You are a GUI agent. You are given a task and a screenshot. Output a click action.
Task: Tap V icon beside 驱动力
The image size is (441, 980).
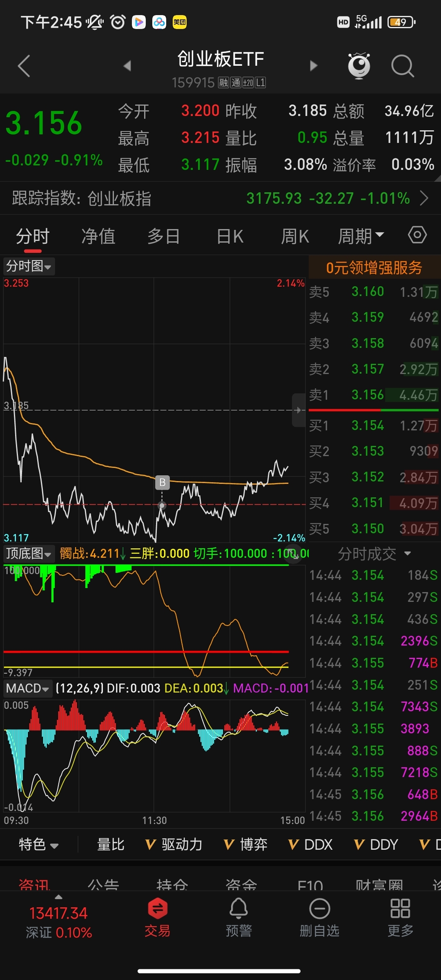tap(151, 844)
